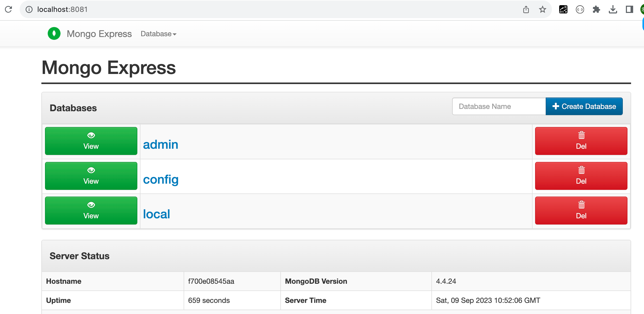The height and width of the screenshot is (314, 644).
Task: Open the site information icon in address bar
Action: pos(29,10)
